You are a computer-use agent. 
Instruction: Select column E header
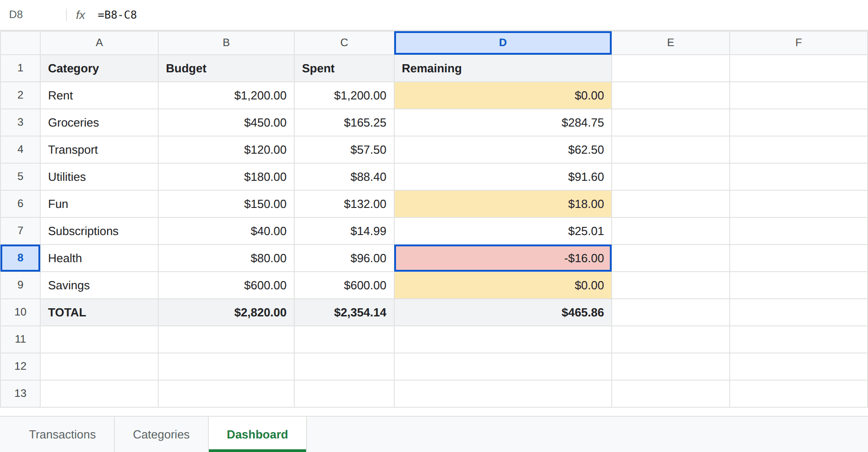[670, 43]
